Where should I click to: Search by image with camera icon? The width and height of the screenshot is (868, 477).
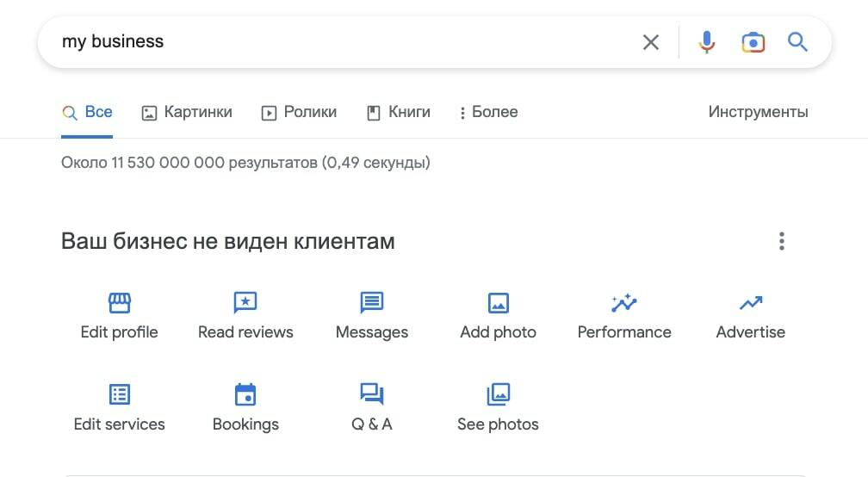click(753, 42)
